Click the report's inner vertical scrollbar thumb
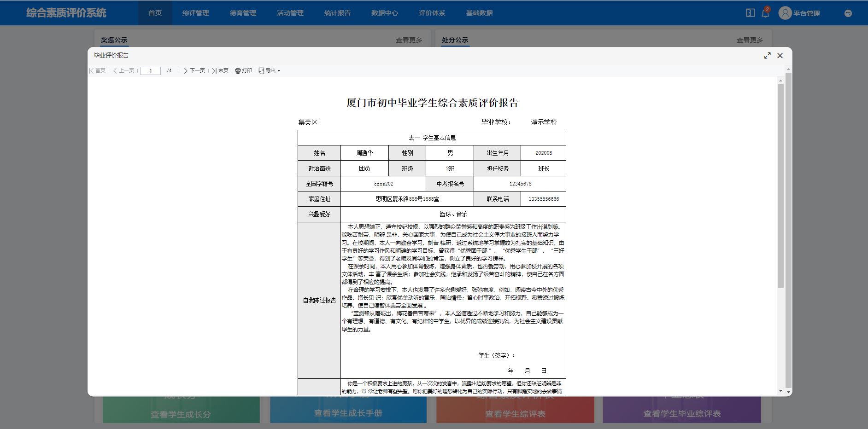 (x=780, y=186)
